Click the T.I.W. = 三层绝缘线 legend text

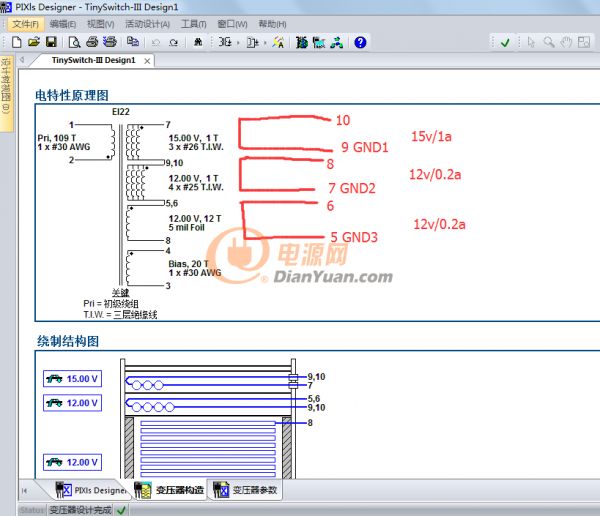pyautogui.click(x=120, y=315)
